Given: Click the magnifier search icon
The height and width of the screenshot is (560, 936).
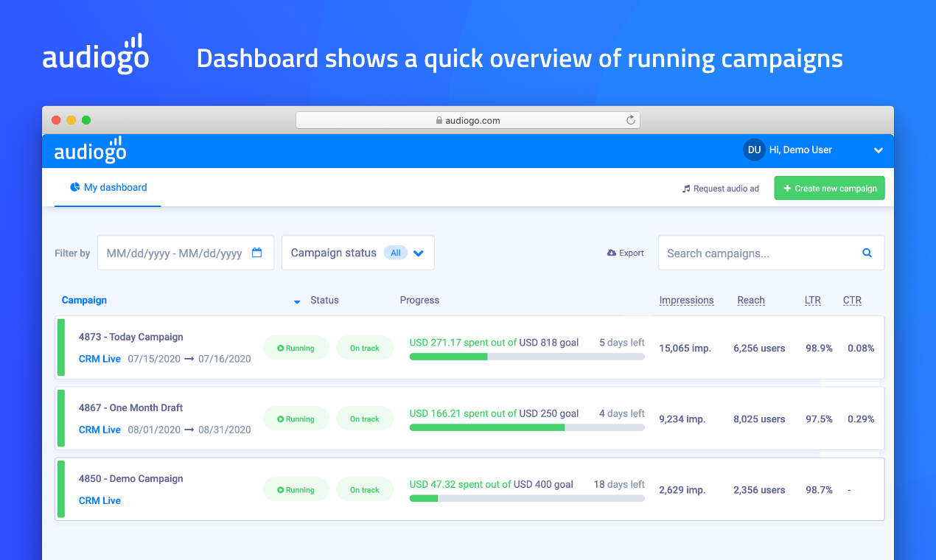Looking at the screenshot, I should point(867,253).
